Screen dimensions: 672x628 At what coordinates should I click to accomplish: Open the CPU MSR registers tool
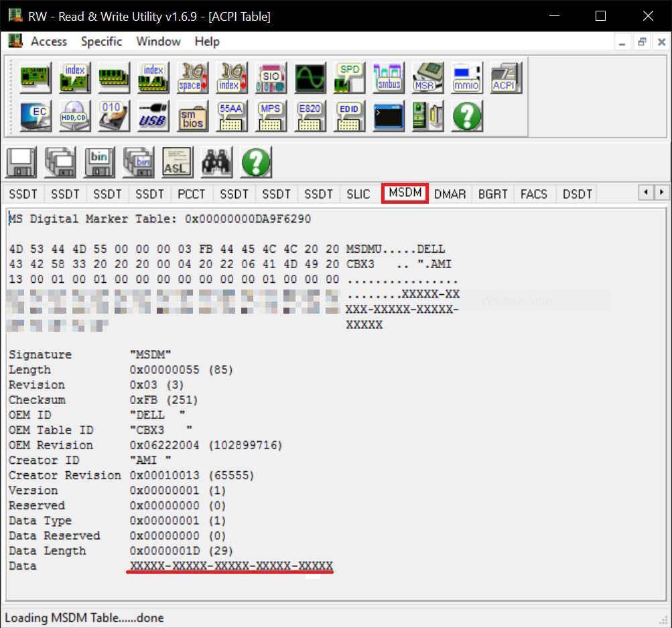point(427,77)
